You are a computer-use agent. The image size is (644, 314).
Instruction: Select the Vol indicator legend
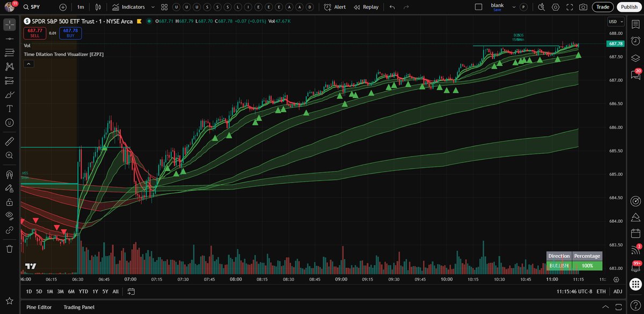coord(27,46)
